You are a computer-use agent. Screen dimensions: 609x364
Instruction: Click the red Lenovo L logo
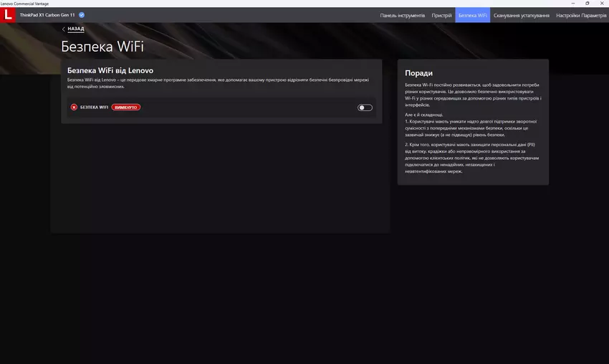pyautogui.click(x=9, y=15)
